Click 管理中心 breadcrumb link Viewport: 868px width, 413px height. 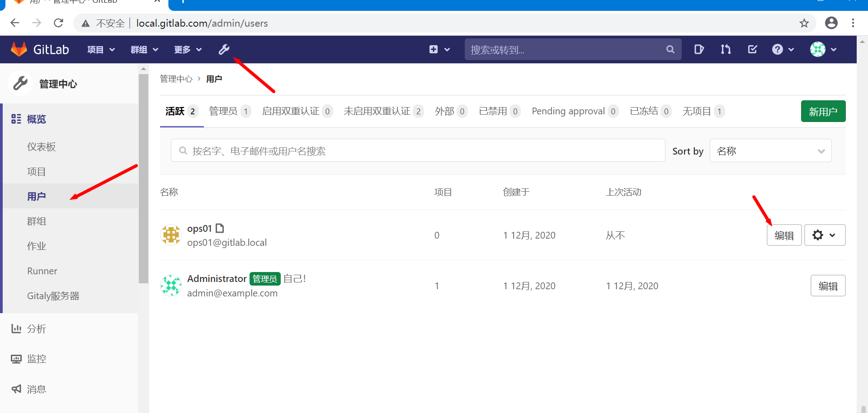[x=176, y=79]
